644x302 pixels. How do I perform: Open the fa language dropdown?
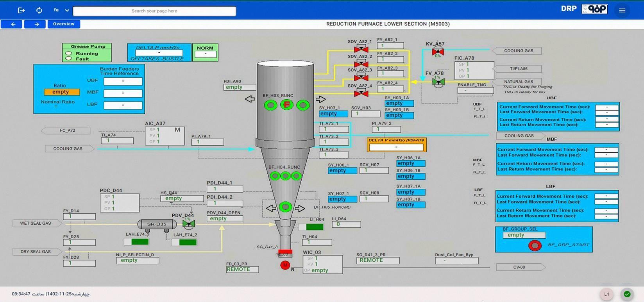(x=61, y=11)
